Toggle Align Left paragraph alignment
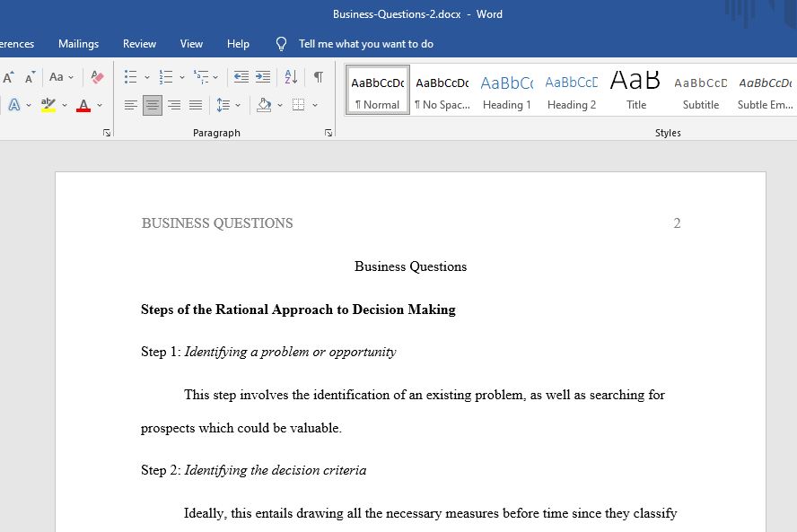 click(131, 105)
